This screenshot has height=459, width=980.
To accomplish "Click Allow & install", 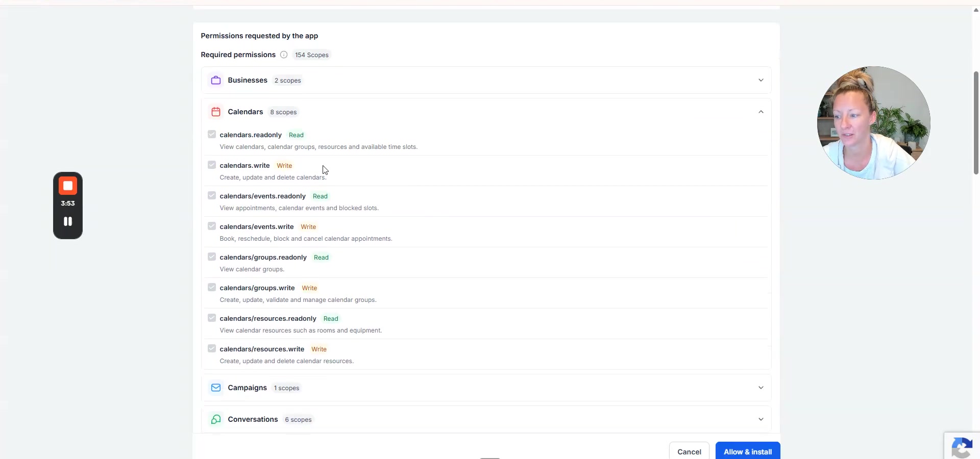I will point(748,451).
